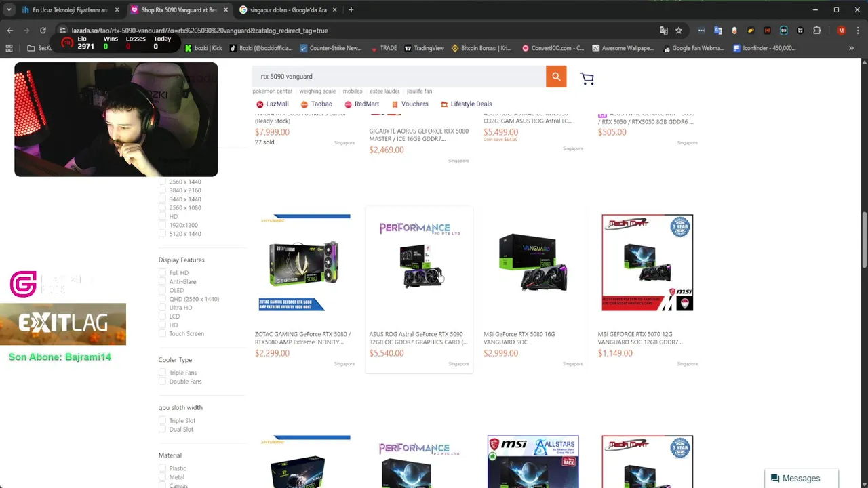This screenshot has width=868, height=488.
Task: Open the shopping cart icon
Action: pyautogui.click(x=587, y=79)
